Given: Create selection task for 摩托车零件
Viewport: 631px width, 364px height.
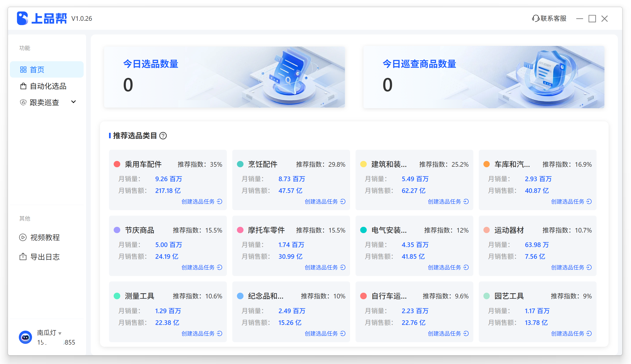Looking at the screenshot, I should (x=325, y=267).
